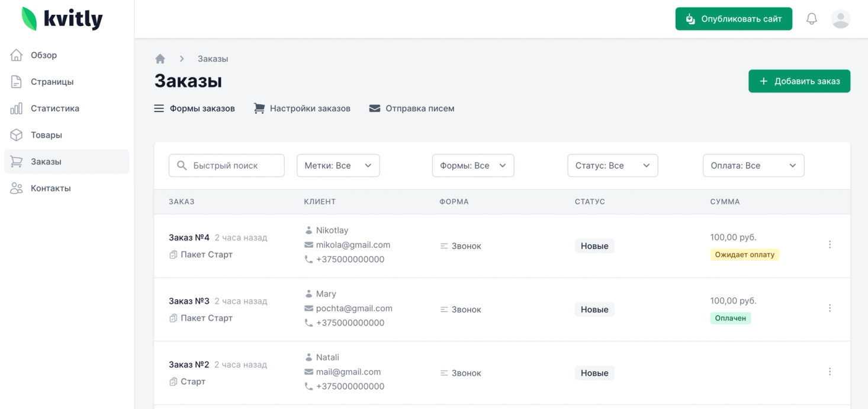Expand the Метки: Все dropdown

point(338,166)
